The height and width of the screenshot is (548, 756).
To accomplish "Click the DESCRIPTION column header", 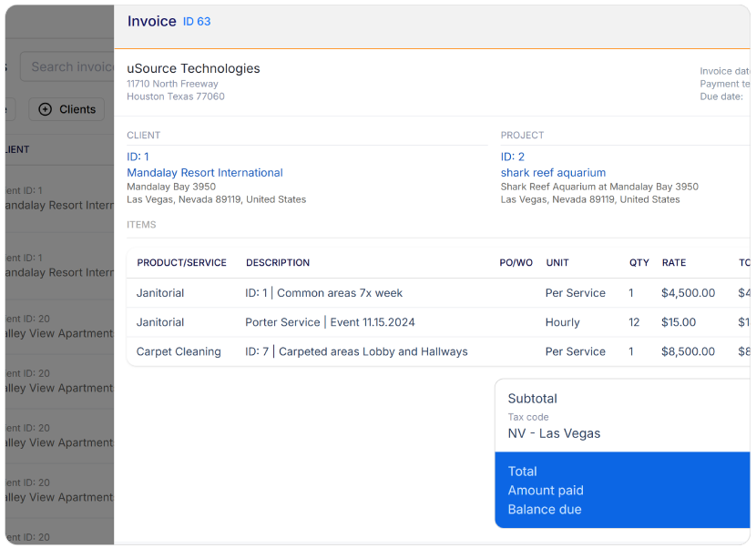I will coord(278,263).
